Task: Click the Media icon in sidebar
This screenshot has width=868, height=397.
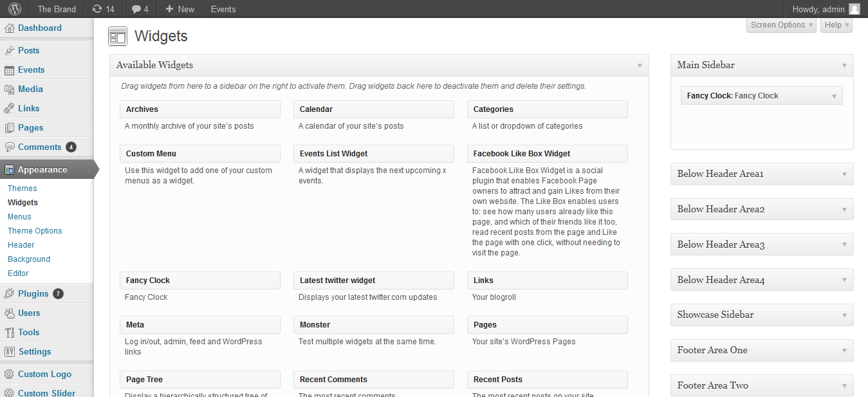Action: 9,89
